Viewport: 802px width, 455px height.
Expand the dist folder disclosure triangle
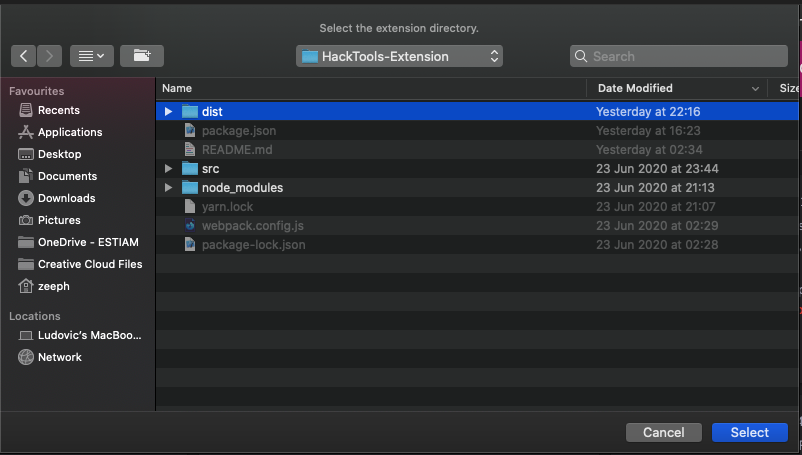pyautogui.click(x=169, y=112)
